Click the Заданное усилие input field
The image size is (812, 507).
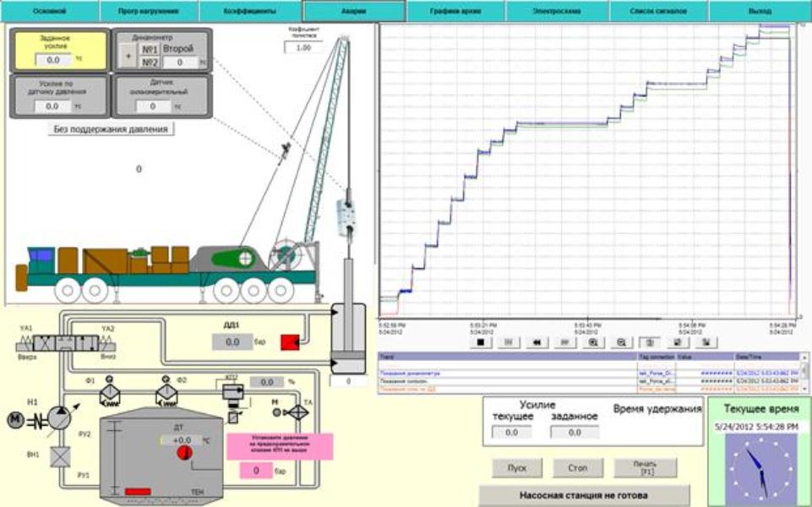53,60
